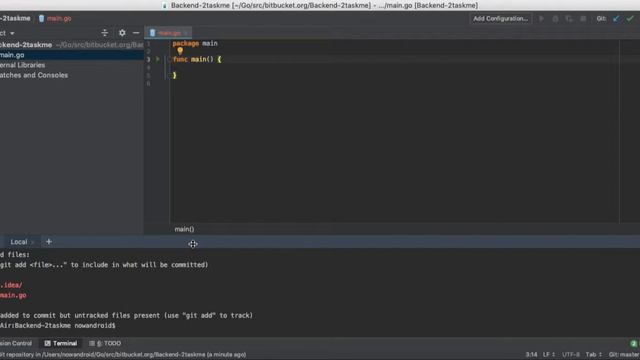Click red main.go in top breadcrumb bar
The height and width of the screenshot is (360, 640).
tap(59, 18)
